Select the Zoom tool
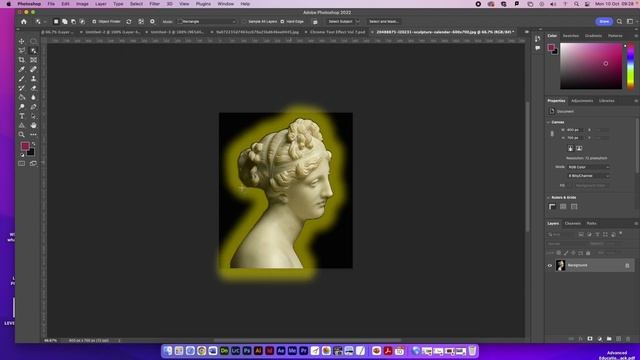Image resolution: width=640 pixels, height=360 pixels. coord(21,135)
